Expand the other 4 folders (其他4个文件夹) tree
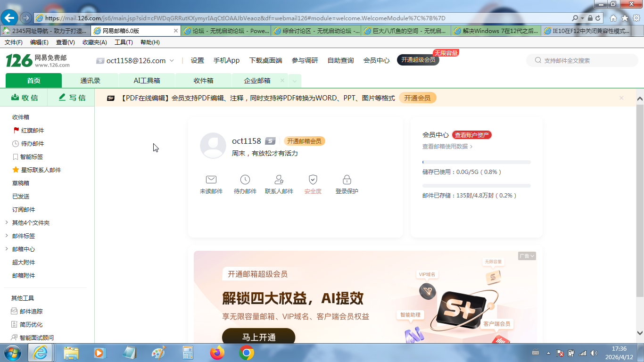 point(7,223)
